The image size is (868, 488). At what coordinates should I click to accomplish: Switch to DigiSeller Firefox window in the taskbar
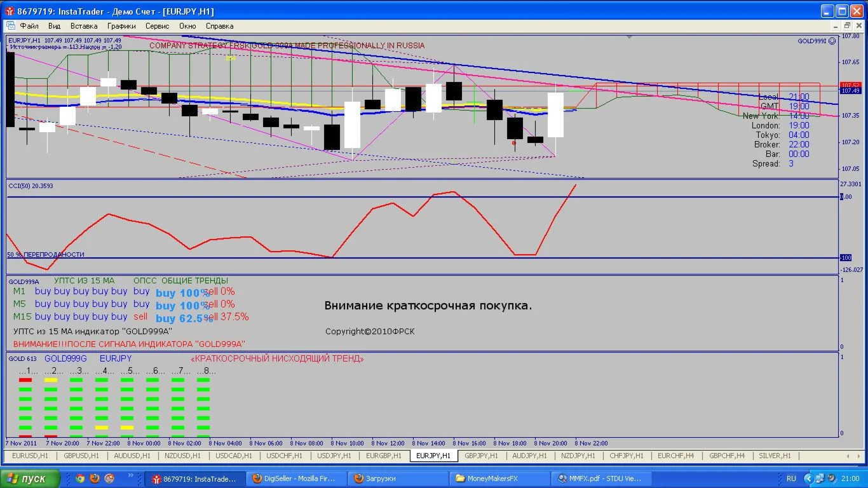pos(298,478)
